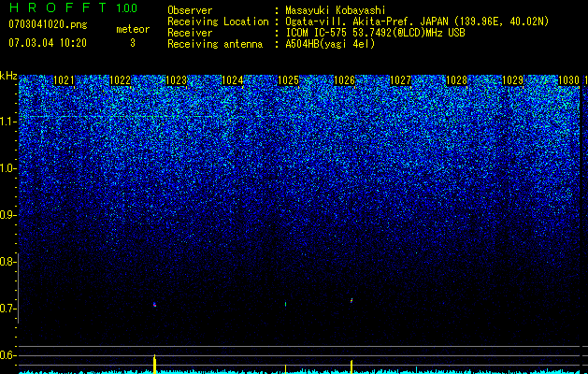
Task: Click the file name 0703041020.png
Action: pyautogui.click(x=48, y=25)
